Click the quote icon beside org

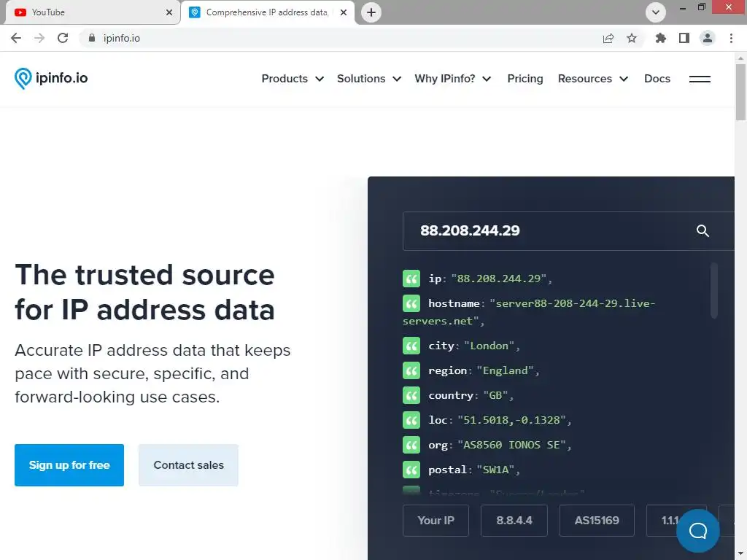point(411,445)
